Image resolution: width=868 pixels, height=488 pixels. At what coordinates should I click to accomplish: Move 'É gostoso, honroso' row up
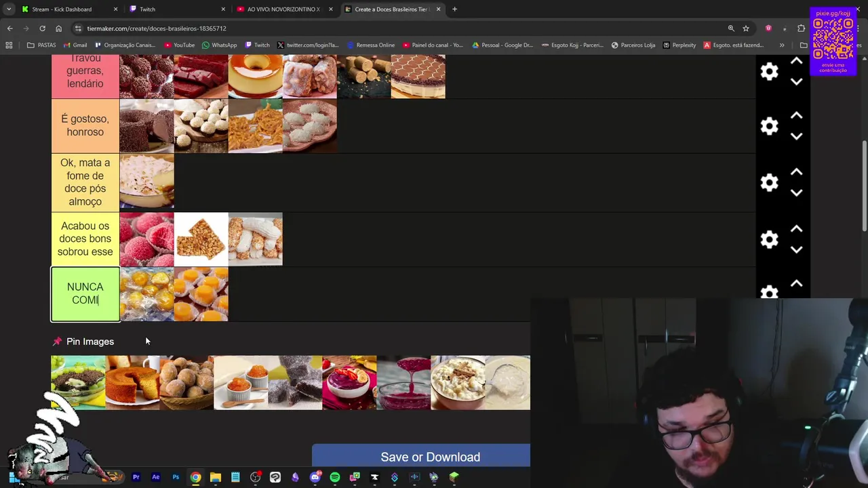(x=797, y=116)
